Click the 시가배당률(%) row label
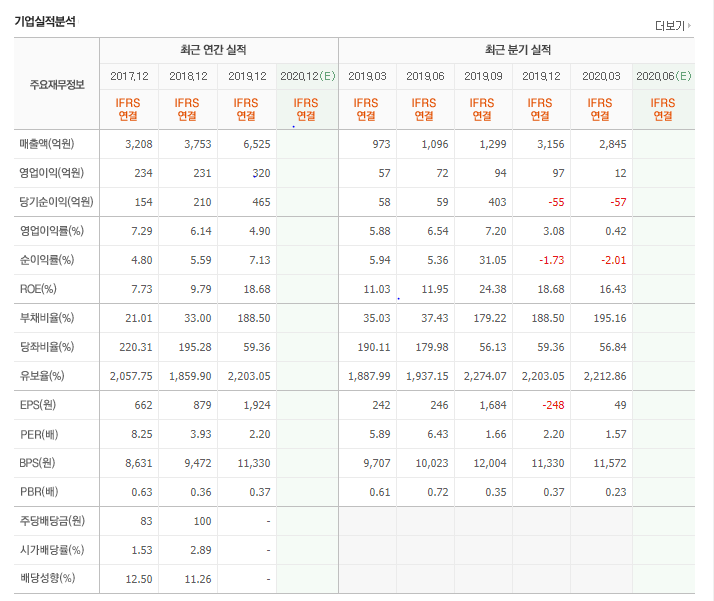Image resolution: width=714 pixels, height=601 pixels. point(52,550)
